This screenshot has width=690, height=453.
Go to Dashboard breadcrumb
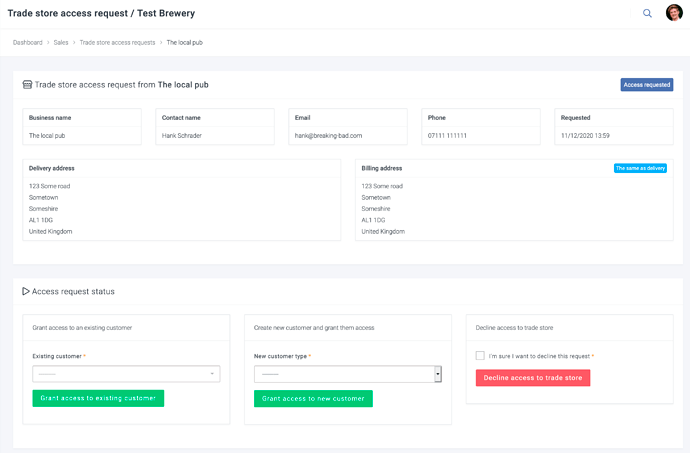coord(27,43)
